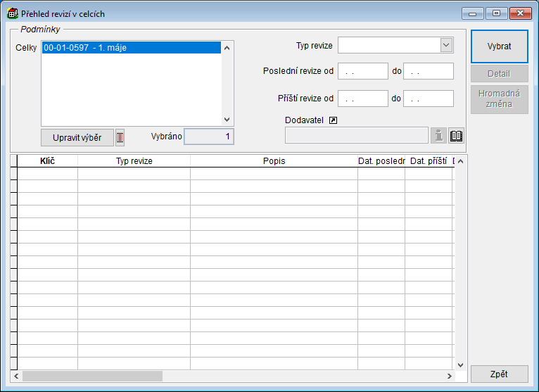Focus the Příští revize do date field
The height and width of the screenshot is (392, 539).
coord(428,99)
